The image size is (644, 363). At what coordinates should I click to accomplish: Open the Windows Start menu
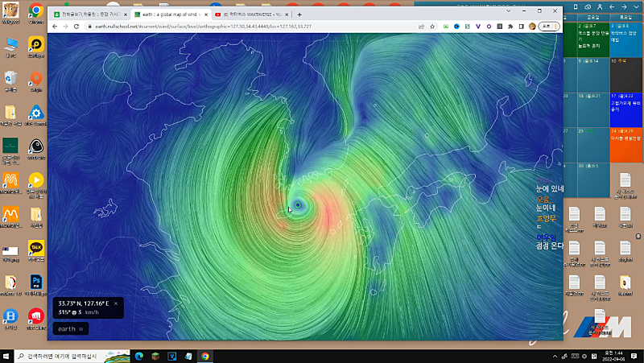[x=8, y=356]
